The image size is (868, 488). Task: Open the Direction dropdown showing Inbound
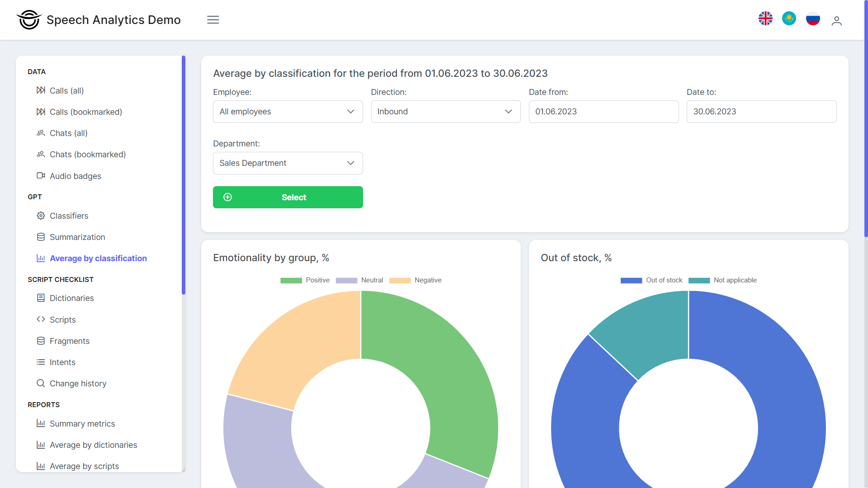coord(445,112)
